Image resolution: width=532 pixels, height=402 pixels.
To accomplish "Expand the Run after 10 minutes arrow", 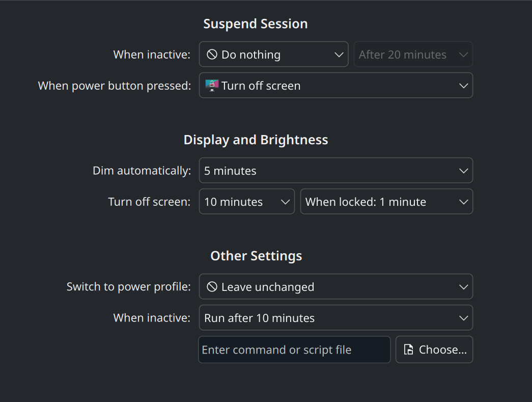I will (x=463, y=318).
